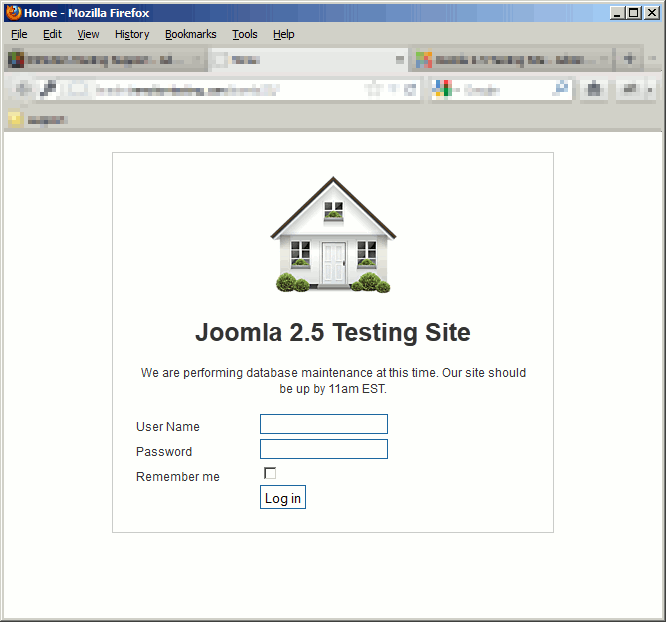Open the bookmarks toolbar folder
This screenshot has height=622, width=666.
37,119
